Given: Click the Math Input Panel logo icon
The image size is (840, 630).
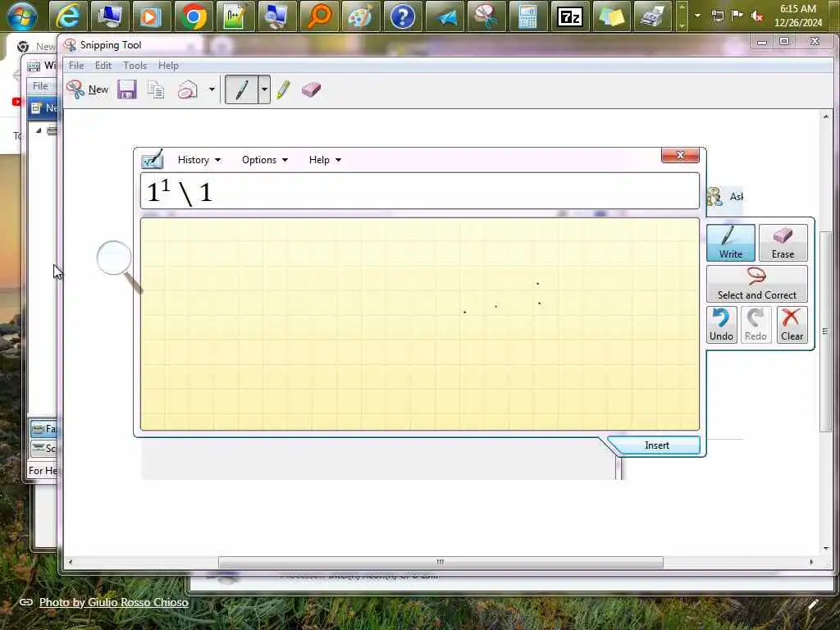Looking at the screenshot, I should pyautogui.click(x=152, y=159).
